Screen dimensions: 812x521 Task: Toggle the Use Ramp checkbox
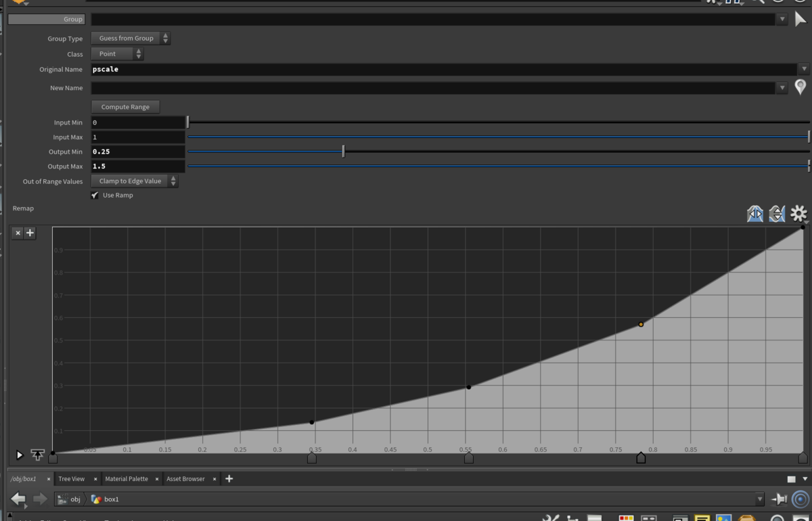pyautogui.click(x=95, y=196)
